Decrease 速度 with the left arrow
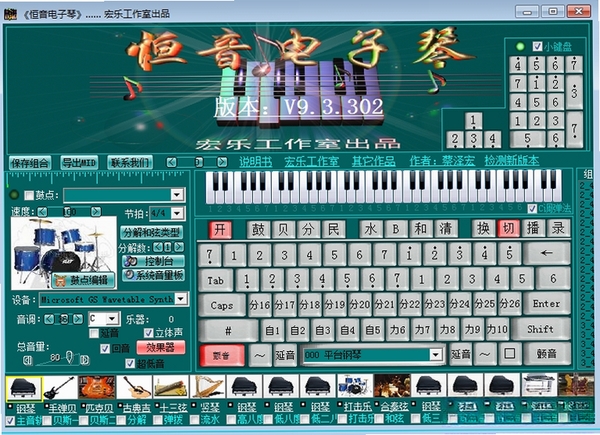Image resolution: width=600 pixels, height=435 pixels. click(42, 211)
